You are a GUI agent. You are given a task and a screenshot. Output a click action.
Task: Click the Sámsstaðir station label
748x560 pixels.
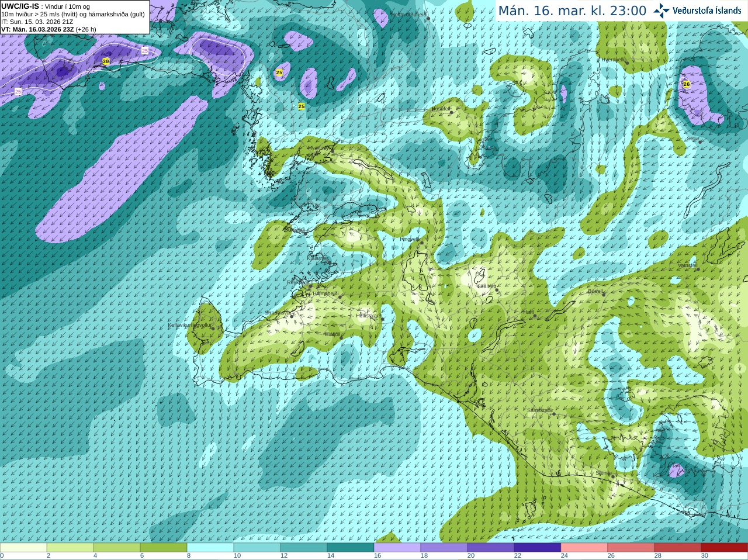pos(539,410)
